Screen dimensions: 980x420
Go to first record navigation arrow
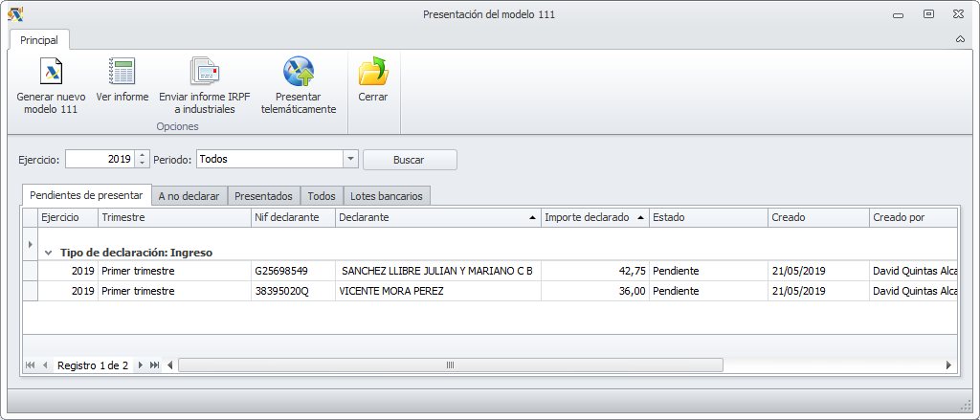click(x=30, y=365)
